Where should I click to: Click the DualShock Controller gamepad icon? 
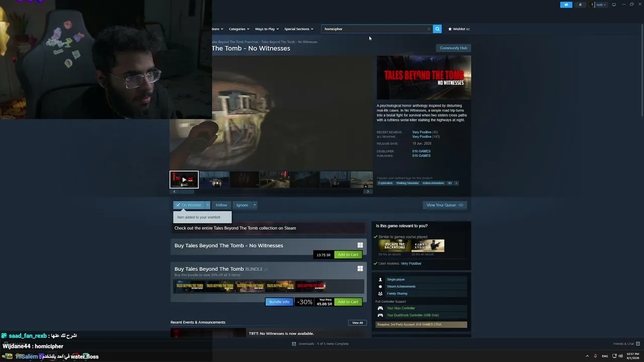click(380, 315)
